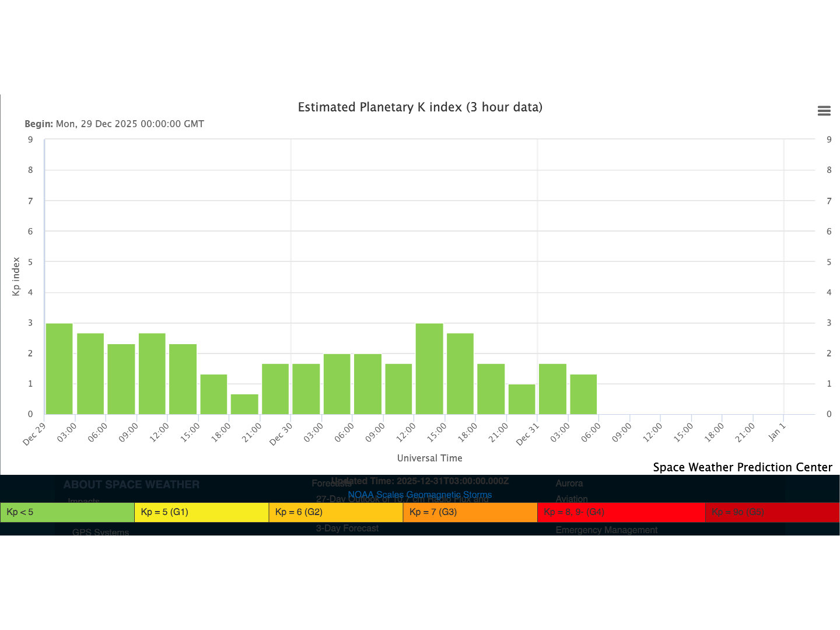
Task: Open the 3-Day Forecast link
Action: [x=347, y=528]
